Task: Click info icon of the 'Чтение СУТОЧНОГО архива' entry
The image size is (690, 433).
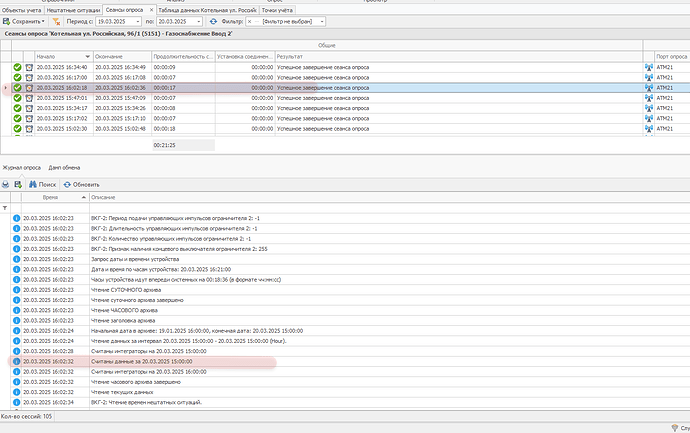Action: pyautogui.click(x=16, y=290)
